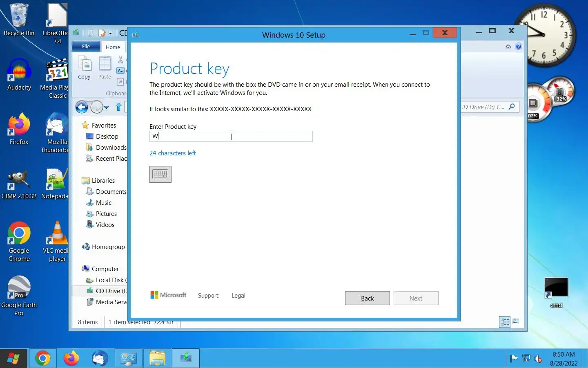Click the Windows 10 Setup title bar icon
The width and height of the screenshot is (588, 368).
tap(135, 35)
